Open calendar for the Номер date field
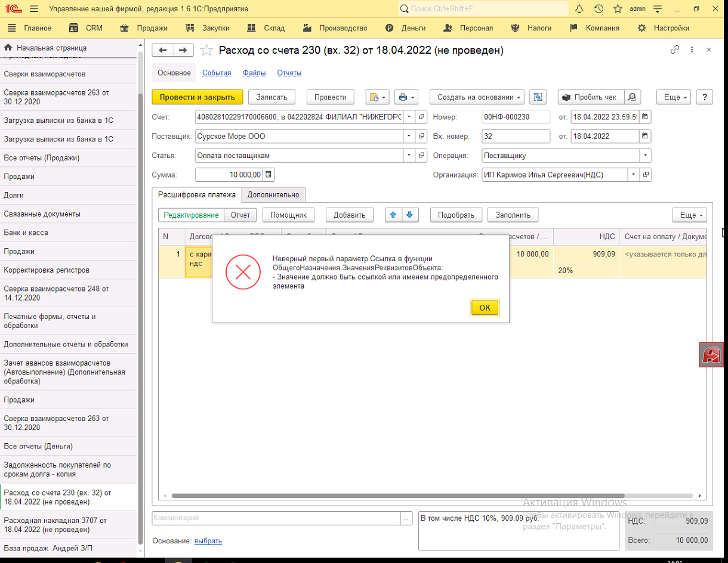Viewport: 728px width, 563px height. point(645,117)
